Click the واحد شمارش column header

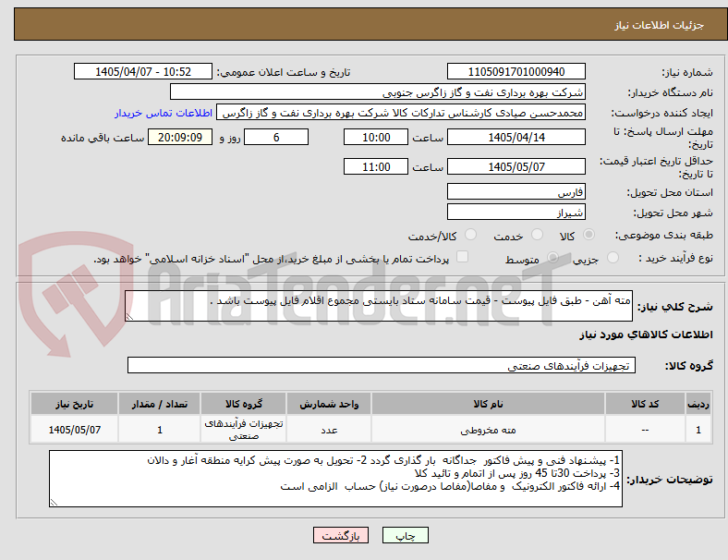(x=329, y=404)
